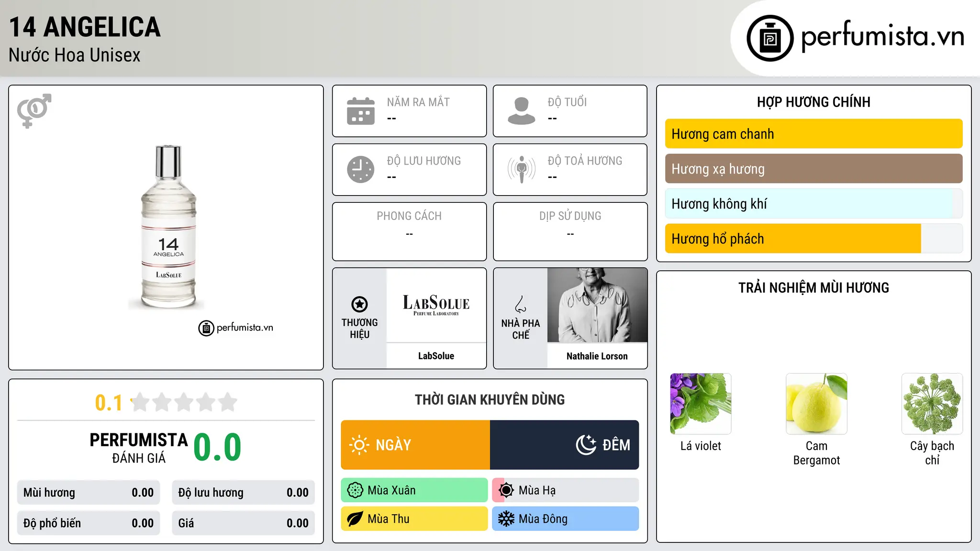980x551 pixels.
Task: Click the person icon beside Độ tuổi
Action: (x=521, y=111)
